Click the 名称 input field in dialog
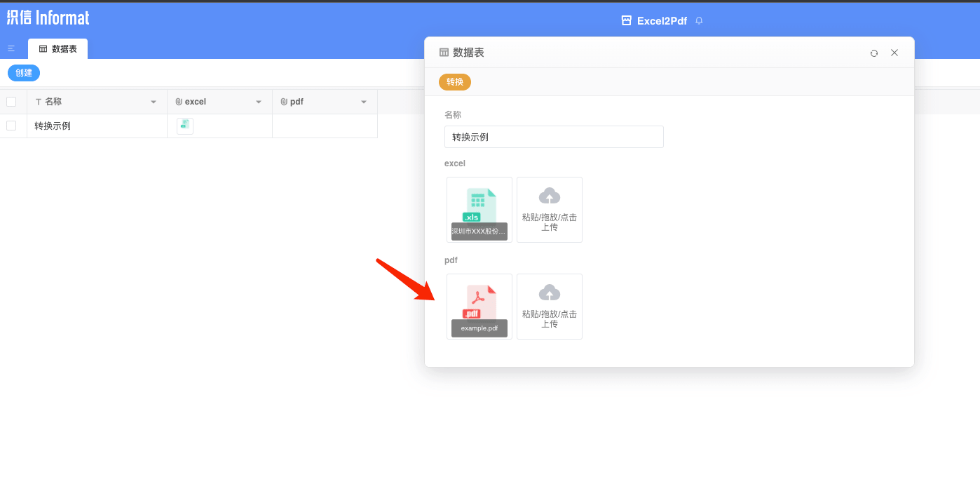Image resolution: width=980 pixels, height=503 pixels. (x=554, y=137)
